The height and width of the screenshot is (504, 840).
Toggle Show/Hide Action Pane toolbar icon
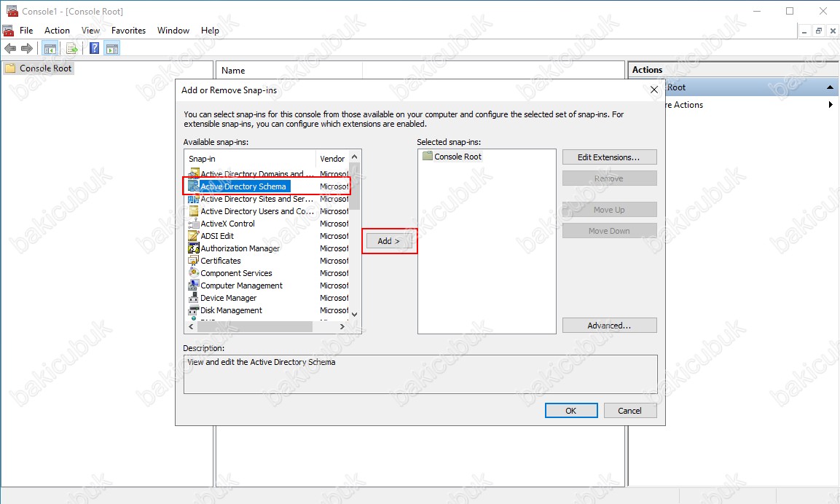point(112,49)
